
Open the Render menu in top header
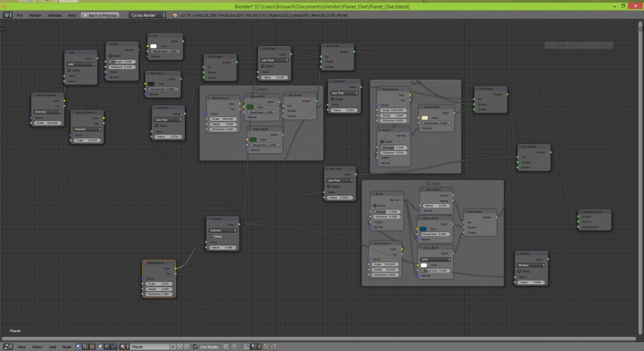click(35, 14)
